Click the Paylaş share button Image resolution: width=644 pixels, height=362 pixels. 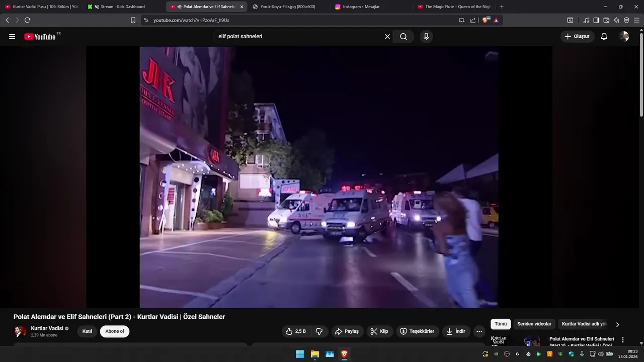[x=347, y=331]
